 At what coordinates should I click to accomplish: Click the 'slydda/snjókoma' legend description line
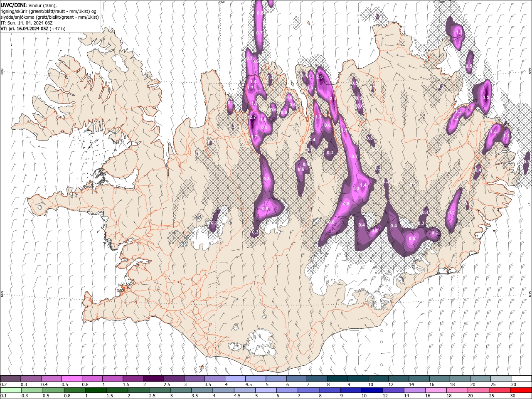coord(50,17)
